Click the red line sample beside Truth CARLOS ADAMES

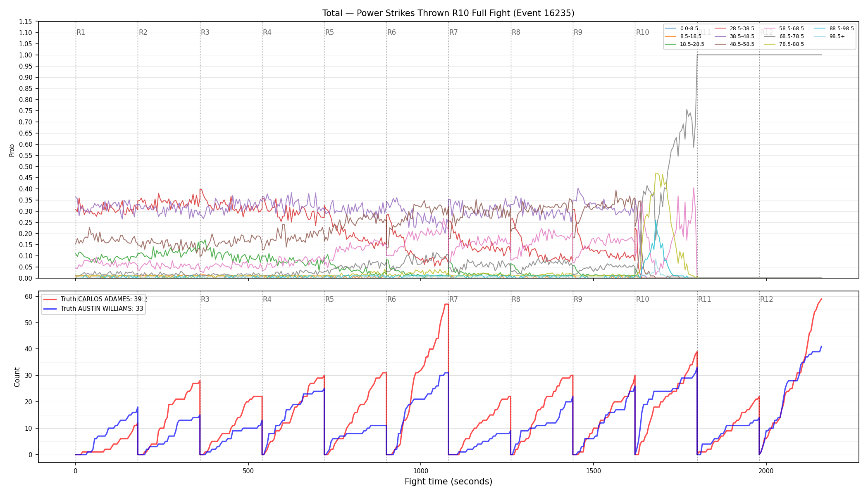coord(50,299)
